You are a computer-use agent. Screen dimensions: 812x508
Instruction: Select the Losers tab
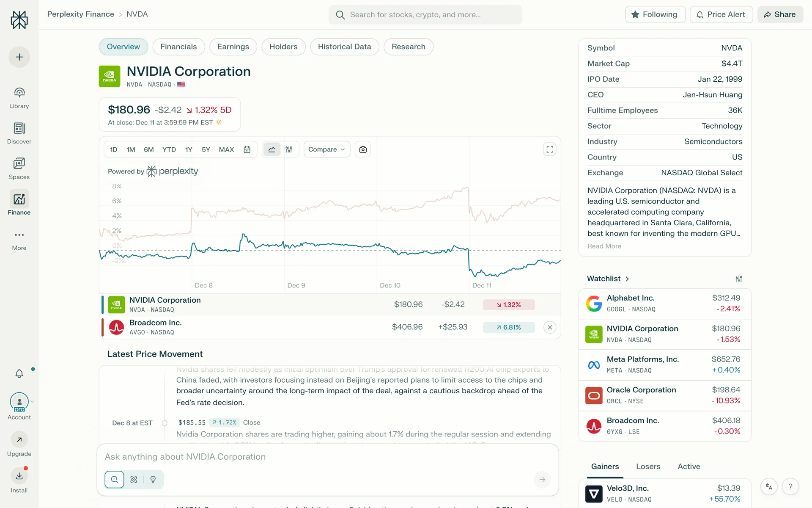coord(648,467)
